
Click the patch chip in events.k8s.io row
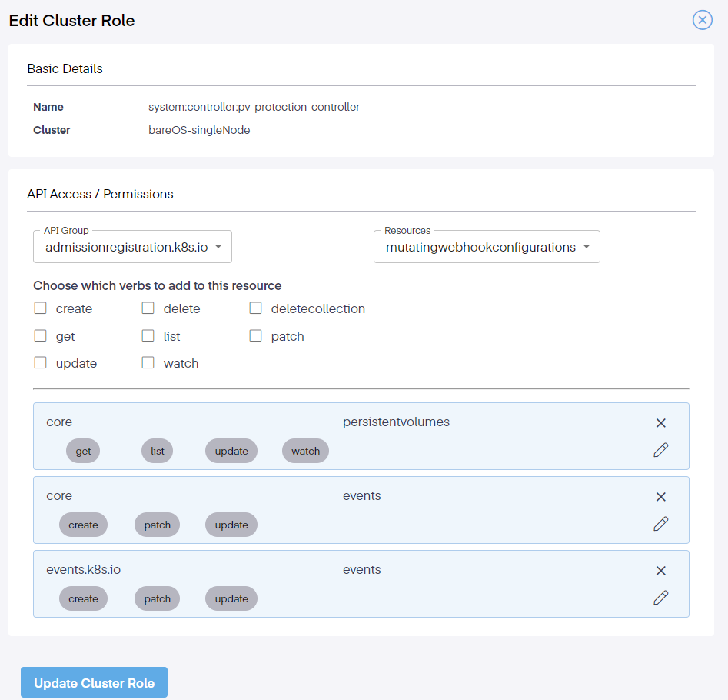click(x=158, y=599)
